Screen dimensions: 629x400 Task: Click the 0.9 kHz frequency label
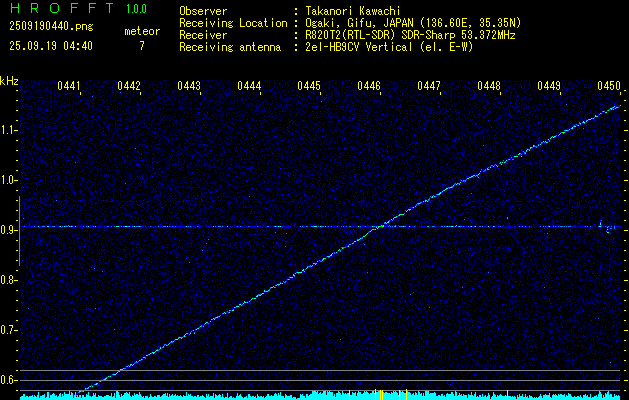[x=8, y=231]
